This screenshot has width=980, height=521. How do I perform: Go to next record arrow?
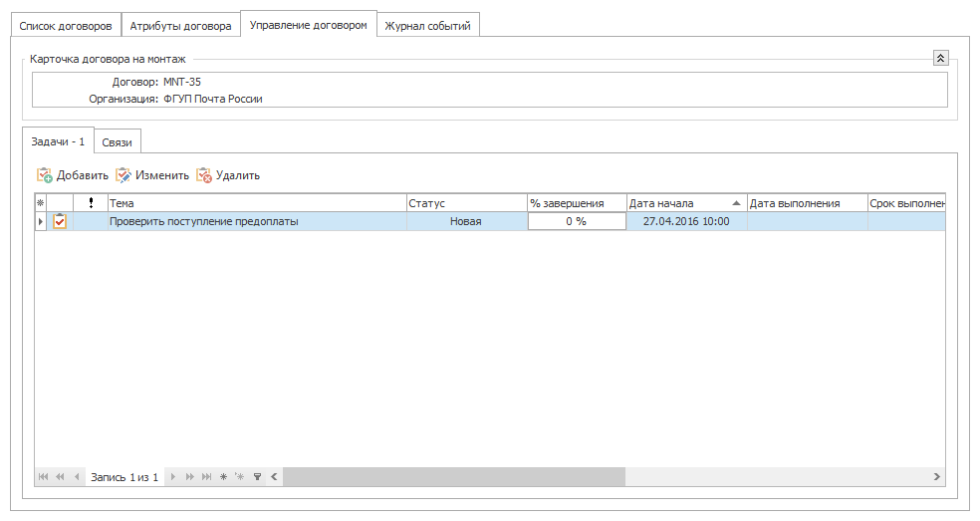tap(173, 476)
